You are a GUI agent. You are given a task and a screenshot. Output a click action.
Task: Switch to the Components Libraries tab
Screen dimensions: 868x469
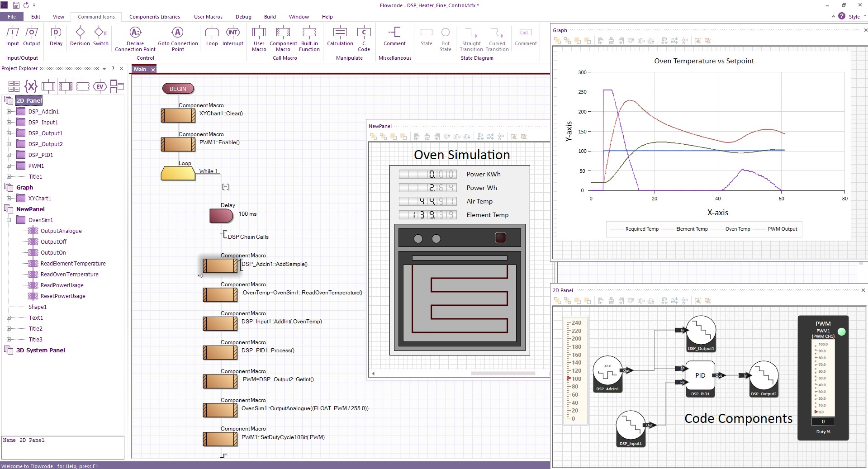coord(154,17)
